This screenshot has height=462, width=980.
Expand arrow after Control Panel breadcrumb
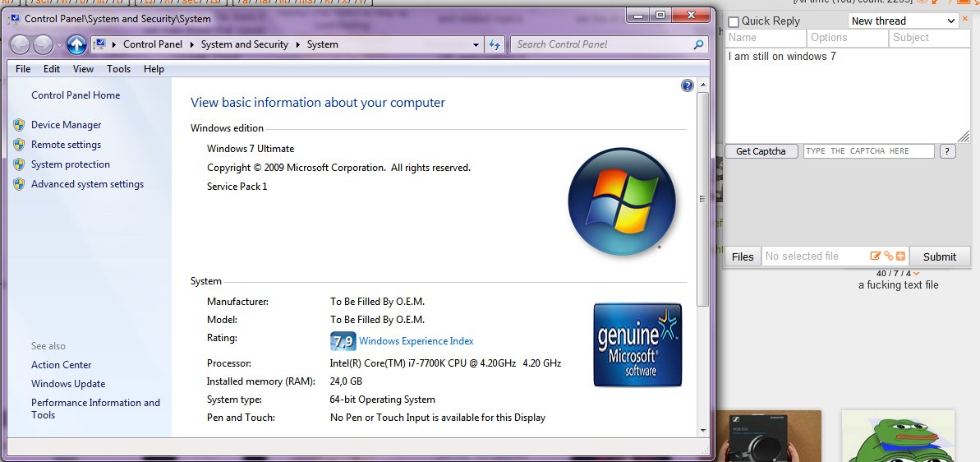click(x=192, y=45)
